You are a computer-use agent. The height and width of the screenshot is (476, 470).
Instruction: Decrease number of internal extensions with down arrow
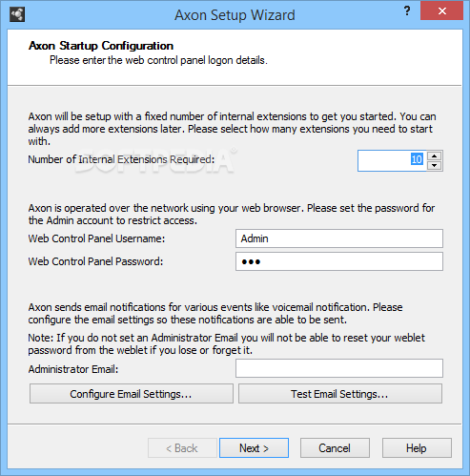click(434, 165)
